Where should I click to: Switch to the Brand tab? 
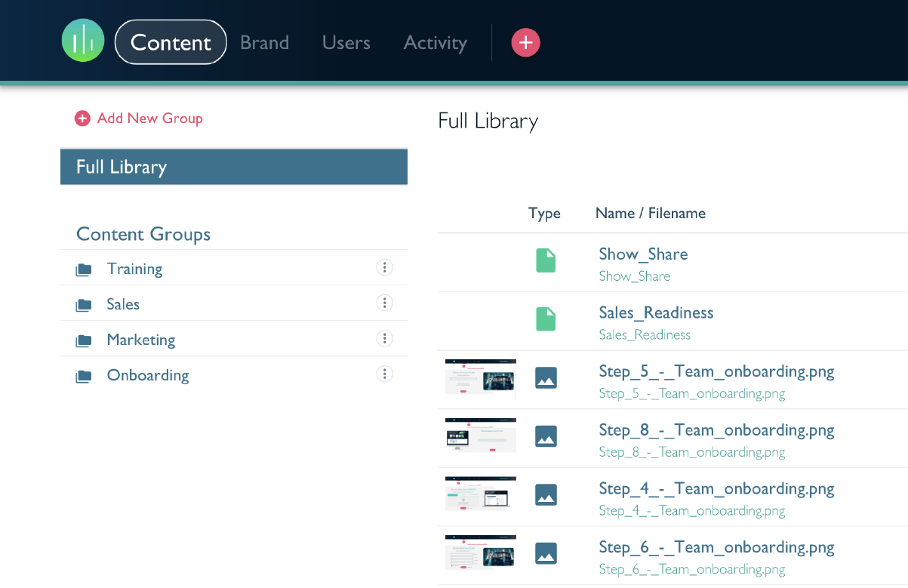tap(264, 42)
